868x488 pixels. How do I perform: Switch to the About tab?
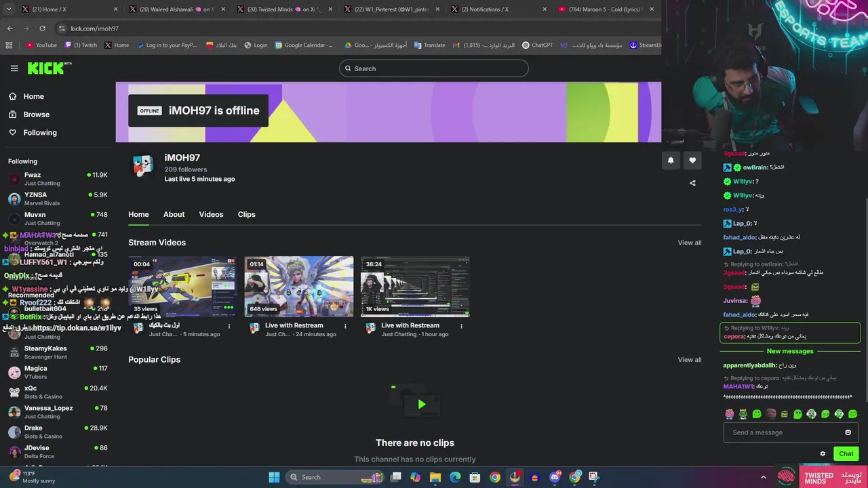point(174,214)
